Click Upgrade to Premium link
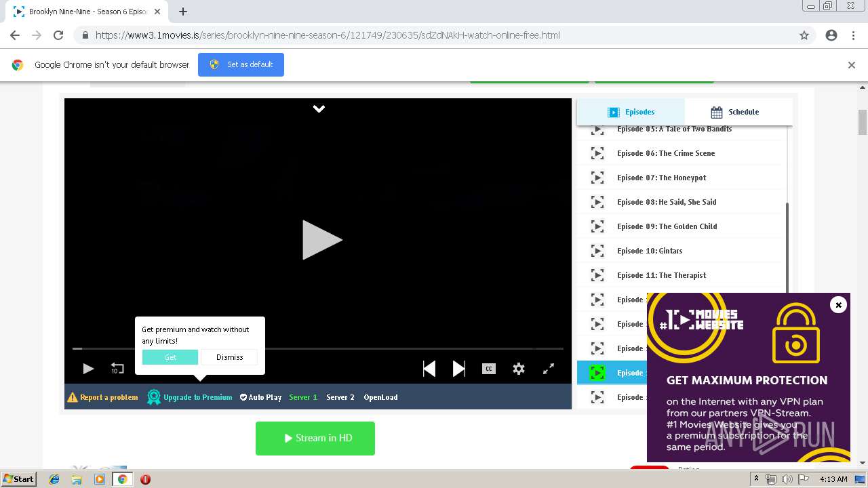The height and width of the screenshot is (488, 868). click(190, 397)
